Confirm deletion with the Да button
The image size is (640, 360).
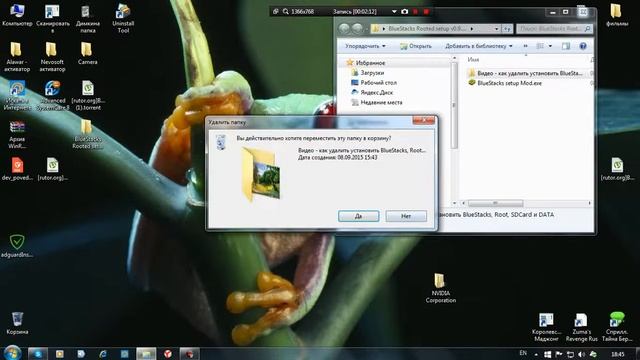(x=358, y=216)
